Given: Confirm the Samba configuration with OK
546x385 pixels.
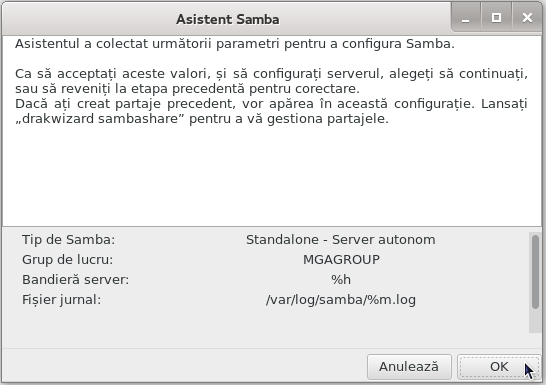Looking at the screenshot, I should (499, 367).
